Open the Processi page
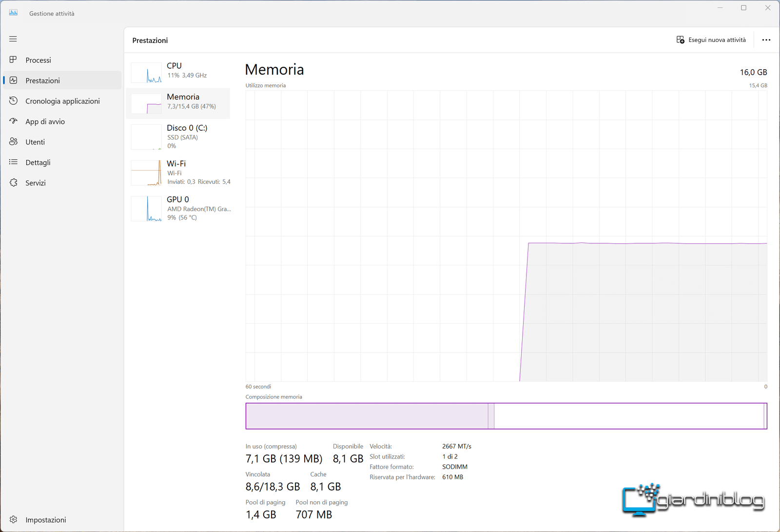The width and height of the screenshot is (780, 532). tap(62, 60)
